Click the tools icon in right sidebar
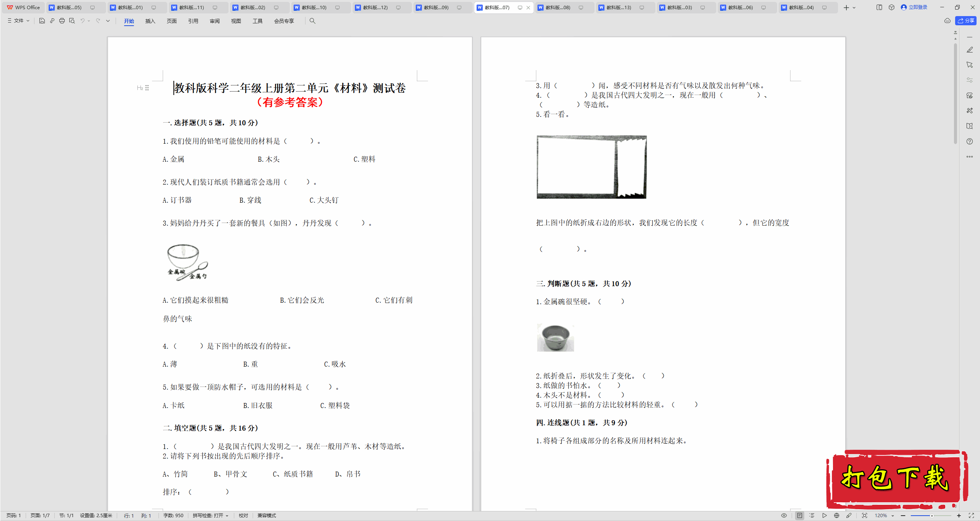The image size is (980, 521). tap(970, 111)
